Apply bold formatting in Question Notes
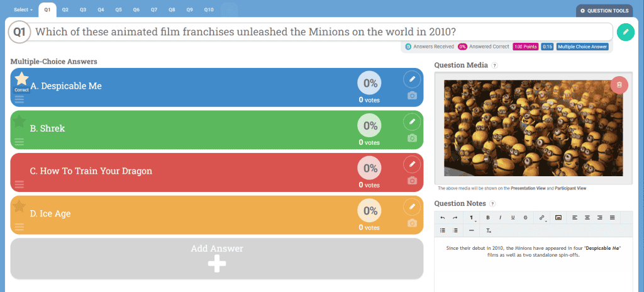 click(488, 218)
